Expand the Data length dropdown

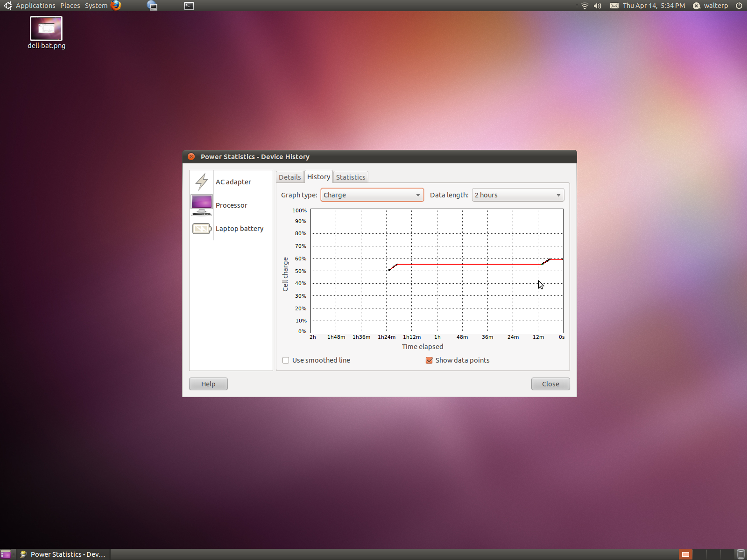pos(518,195)
